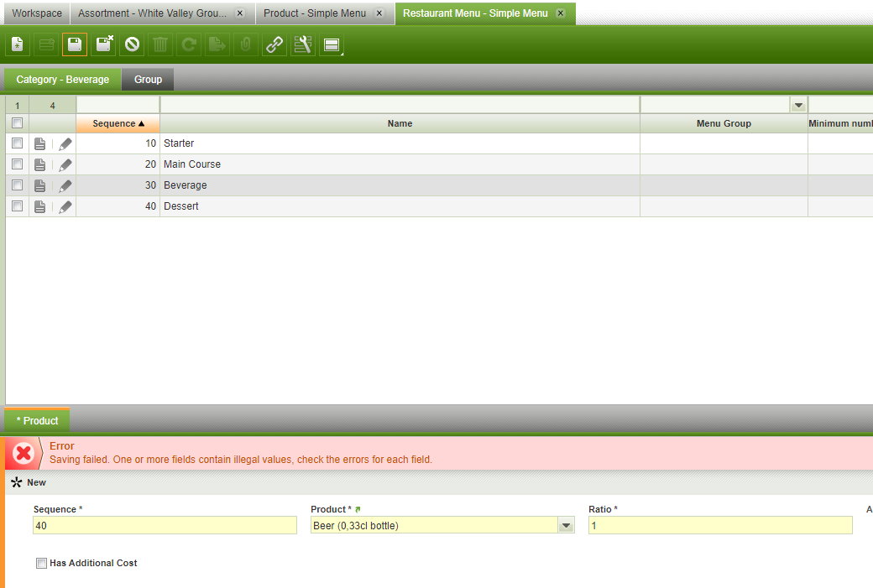Check the Dessert row checkbox

tap(18, 206)
